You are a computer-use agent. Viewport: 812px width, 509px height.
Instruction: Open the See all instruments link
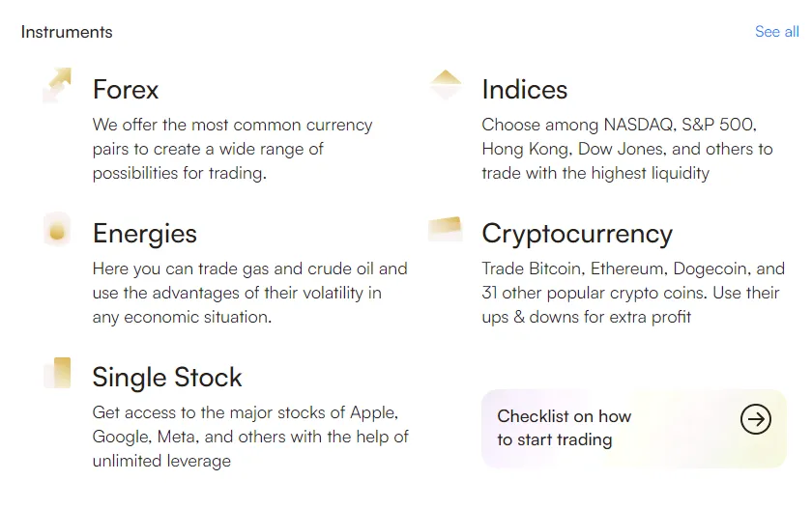777,32
